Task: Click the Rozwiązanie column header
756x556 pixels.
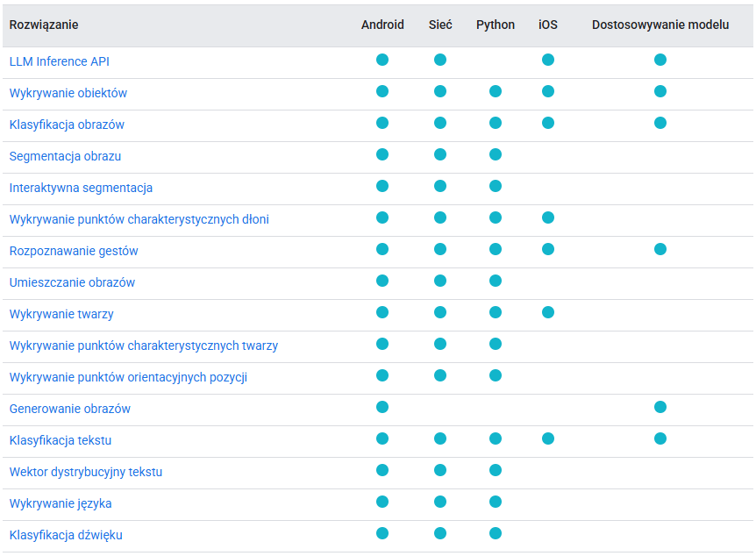Action: click(x=44, y=25)
